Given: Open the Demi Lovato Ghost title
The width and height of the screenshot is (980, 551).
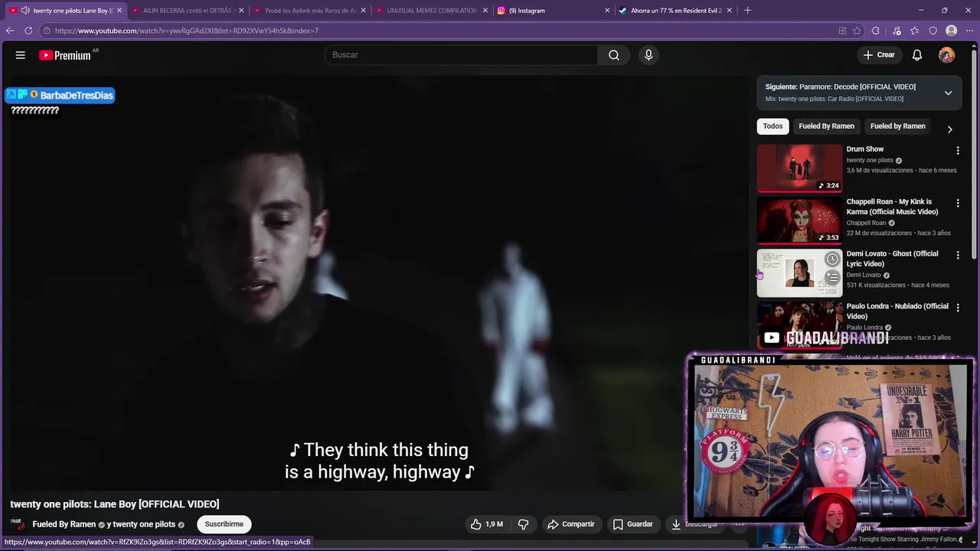Looking at the screenshot, I should [x=892, y=259].
